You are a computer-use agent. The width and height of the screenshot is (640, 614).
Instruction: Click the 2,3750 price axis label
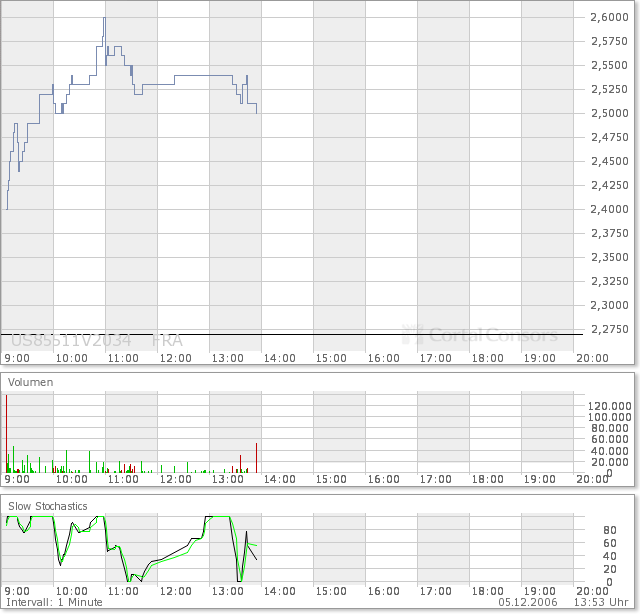point(609,233)
